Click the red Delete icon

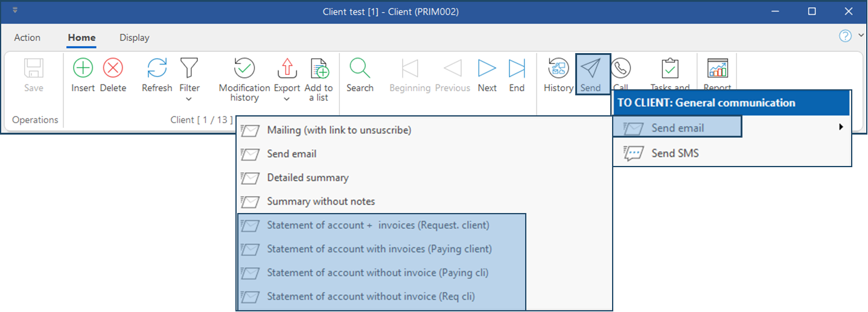113,69
